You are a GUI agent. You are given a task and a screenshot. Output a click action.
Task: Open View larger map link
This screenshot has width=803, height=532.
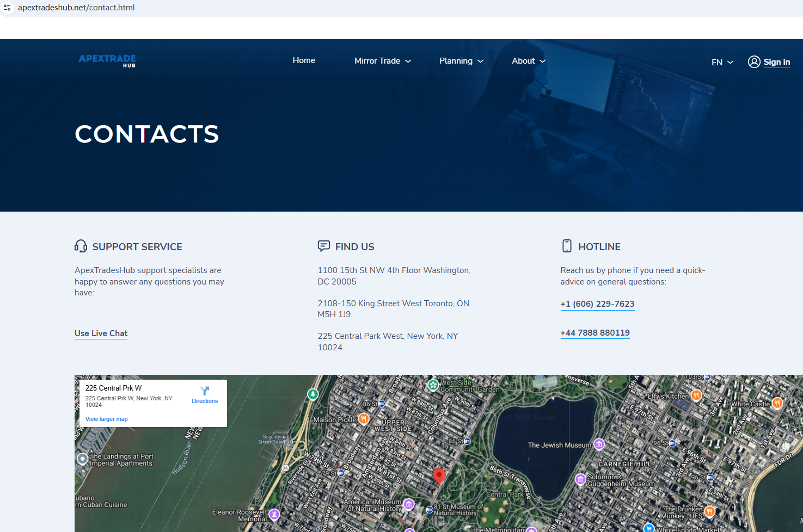tap(106, 419)
